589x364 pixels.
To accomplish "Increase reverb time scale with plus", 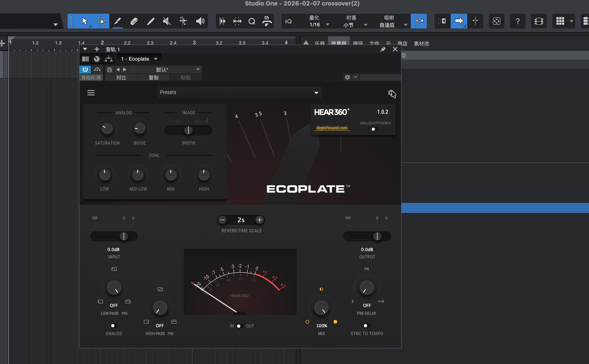I will (259, 220).
